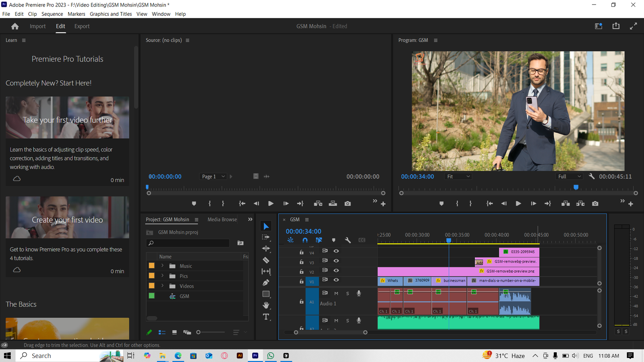The width and height of the screenshot is (644, 362).
Task: Click the Quick Export share icon
Action: [616, 26]
